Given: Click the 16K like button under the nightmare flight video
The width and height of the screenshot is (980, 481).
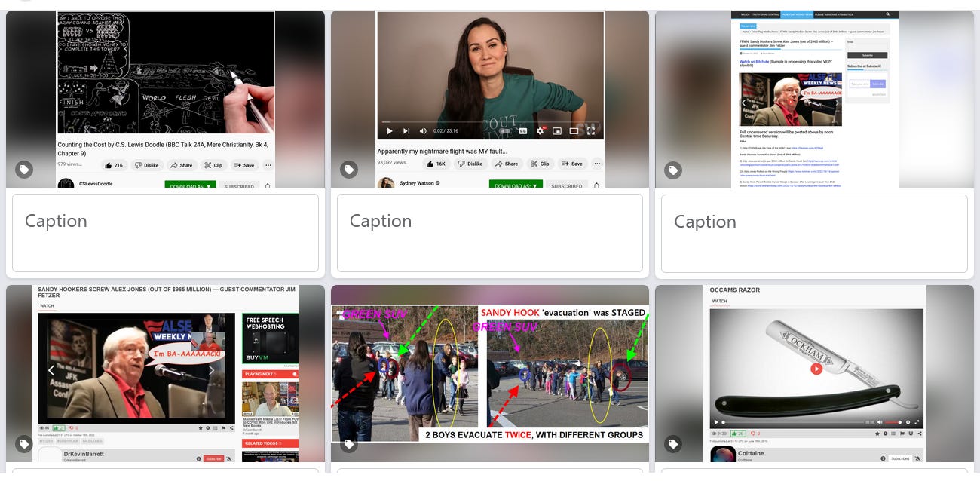Looking at the screenshot, I should click(437, 163).
